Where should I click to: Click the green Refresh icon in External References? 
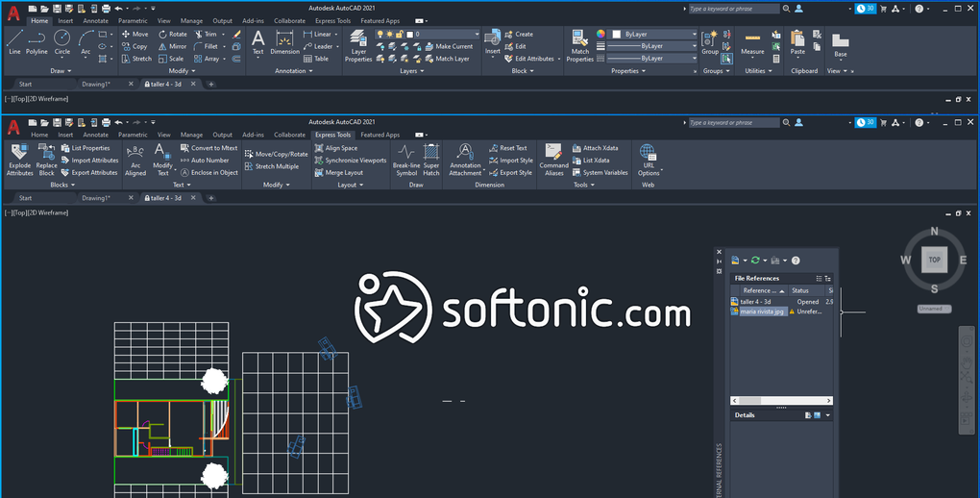coord(755,261)
